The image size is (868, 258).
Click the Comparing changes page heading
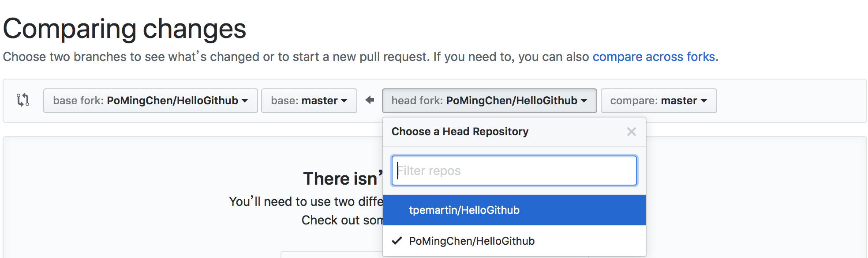125,29
